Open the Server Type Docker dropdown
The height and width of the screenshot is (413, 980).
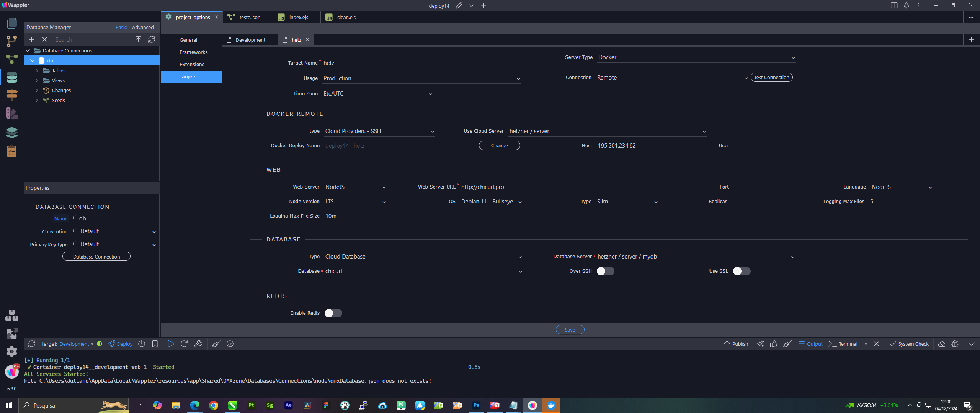point(696,57)
